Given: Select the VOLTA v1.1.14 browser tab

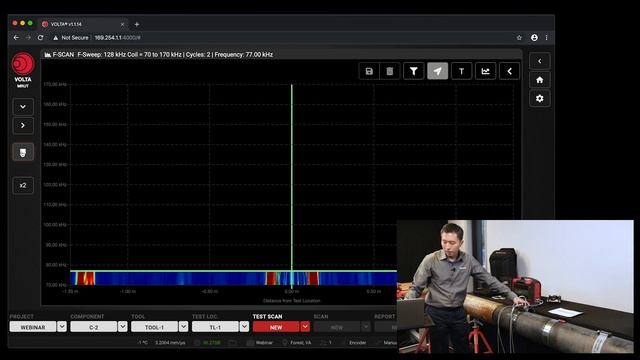Looking at the screenshot, I should click(83, 24).
